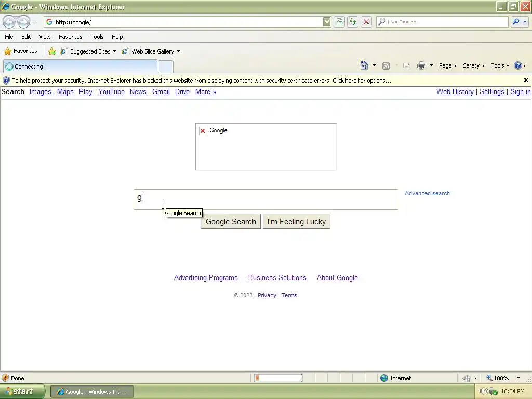The width and height of the screenshot is (532, 399).
Task: Click the Home icon
Action: [x=364, y=65]
